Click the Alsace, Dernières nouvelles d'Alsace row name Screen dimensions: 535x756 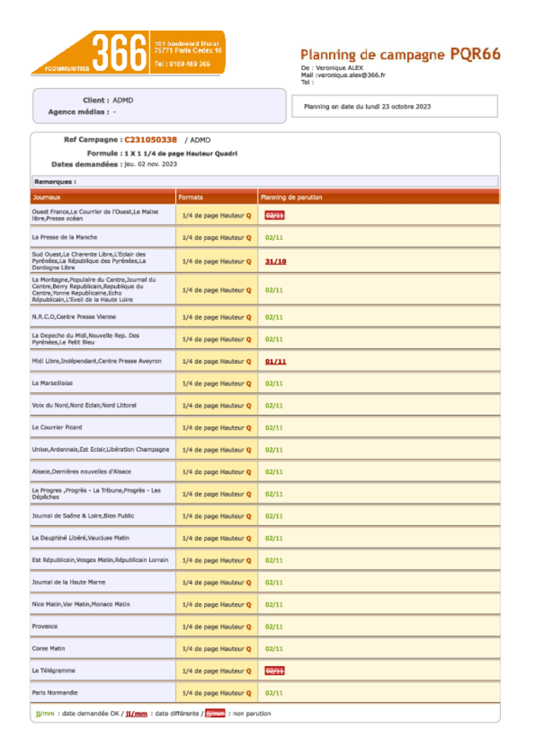click(x=81, y=472)
